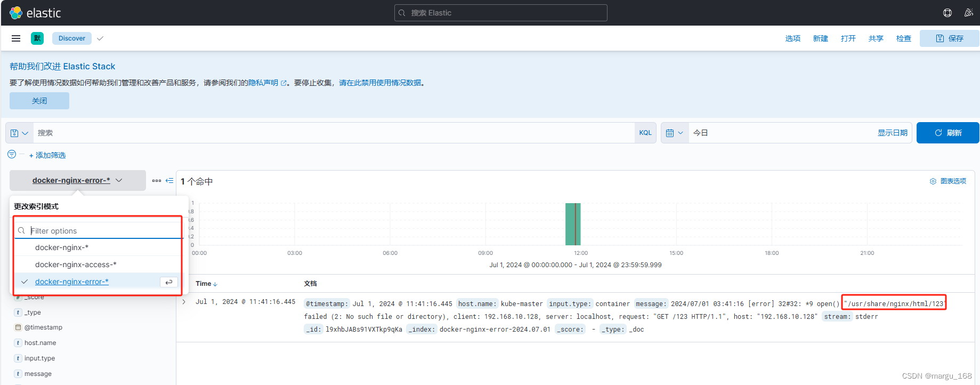Open the 隐私声明 privacy statement link
980x385 pixels.
click(267, 83)
